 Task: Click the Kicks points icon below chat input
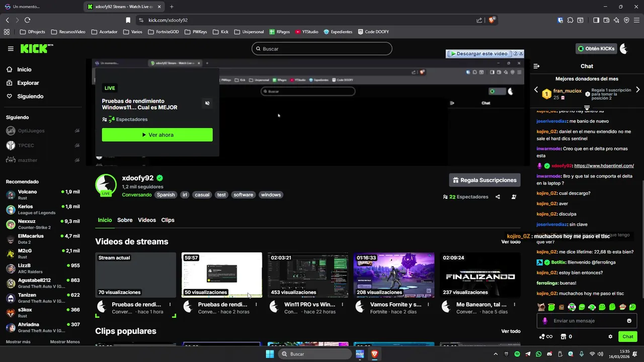tap(545, 336)
